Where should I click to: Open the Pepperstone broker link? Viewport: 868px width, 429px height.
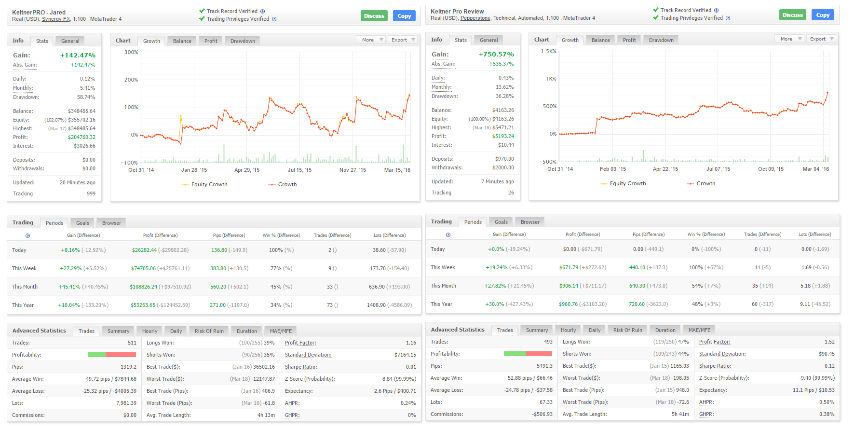(475, 18)
